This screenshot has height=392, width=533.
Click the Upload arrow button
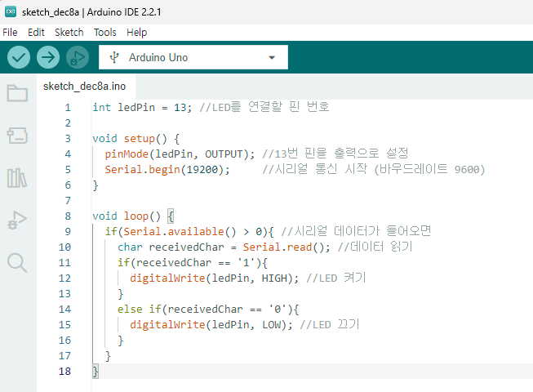click(48, 57)
